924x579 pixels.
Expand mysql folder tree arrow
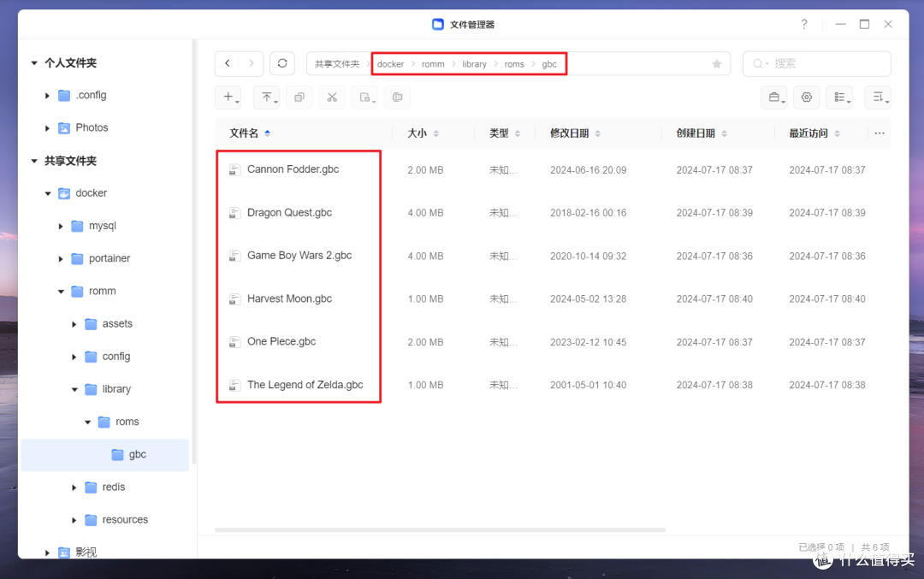[x=61, y=226]
